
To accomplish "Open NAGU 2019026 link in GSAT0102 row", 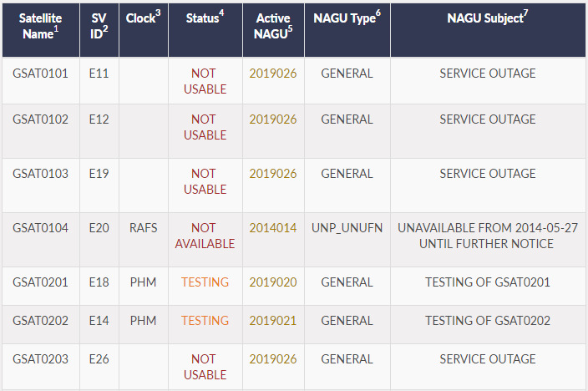I will pos(272,119).
